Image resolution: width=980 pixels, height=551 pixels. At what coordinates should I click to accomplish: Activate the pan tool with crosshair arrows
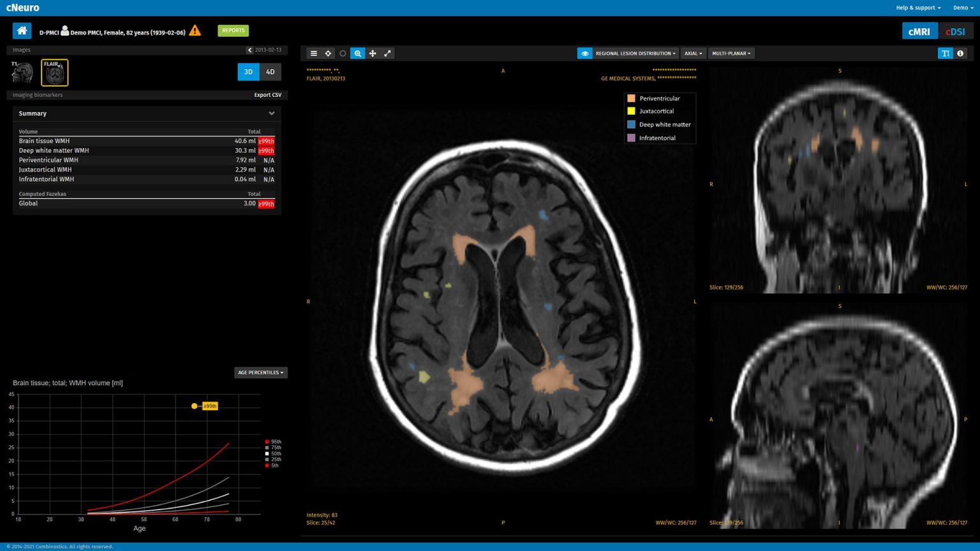[373, 53]
